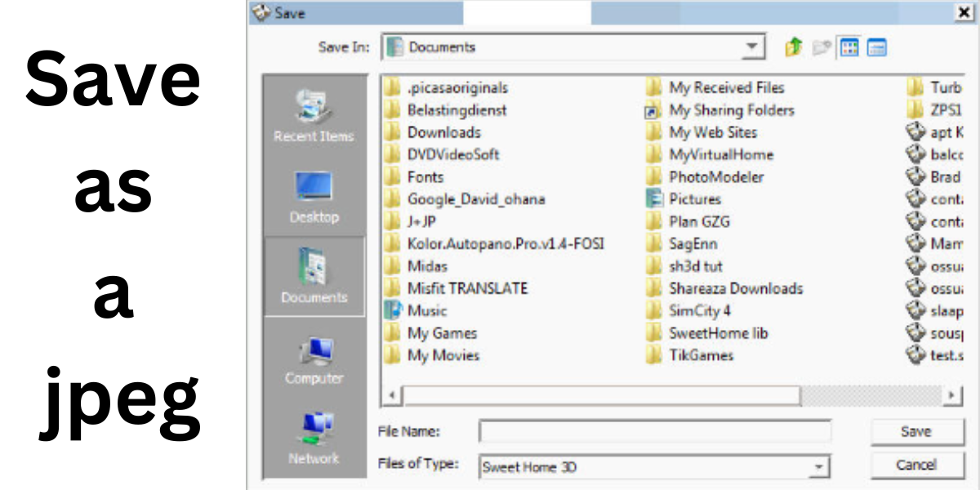The height and width of the screenshot is (490, 980).
Task: Select the Music folder icon
Action: click(x=394, y=310)
